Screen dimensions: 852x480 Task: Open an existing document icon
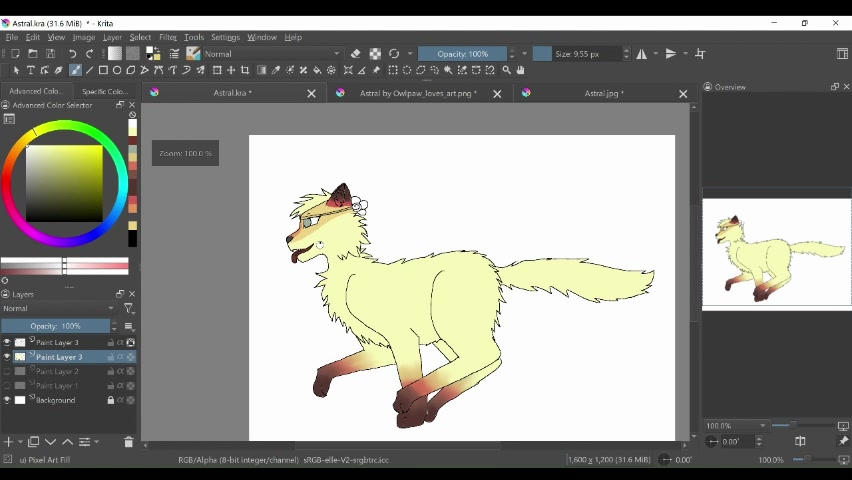pos(33,53)
